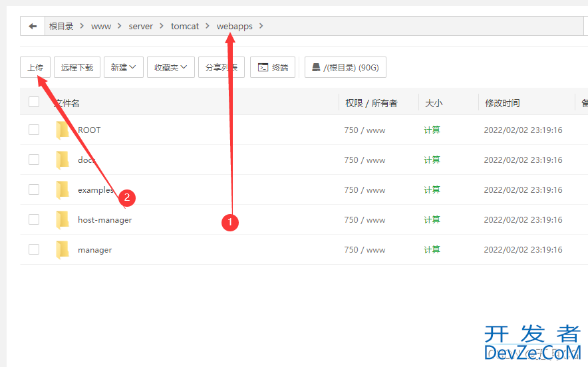Click 750 / www permission for manager
Viewport: 588px width, 367px height.
click(365, 250)
